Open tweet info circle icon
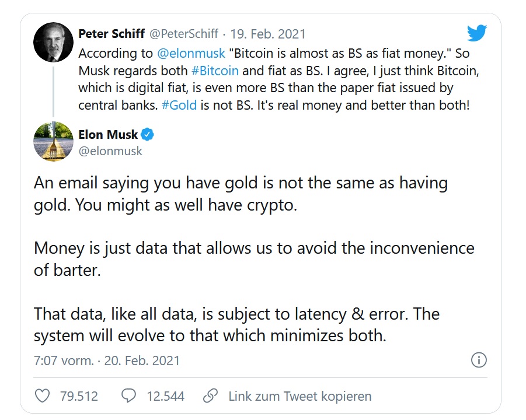This screenshot has height=420, width=526. (x=479, y=360)
